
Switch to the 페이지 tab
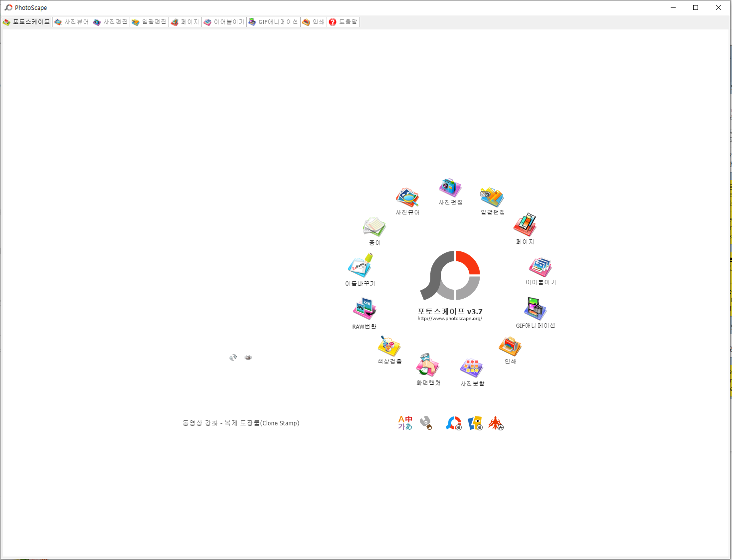185,22
